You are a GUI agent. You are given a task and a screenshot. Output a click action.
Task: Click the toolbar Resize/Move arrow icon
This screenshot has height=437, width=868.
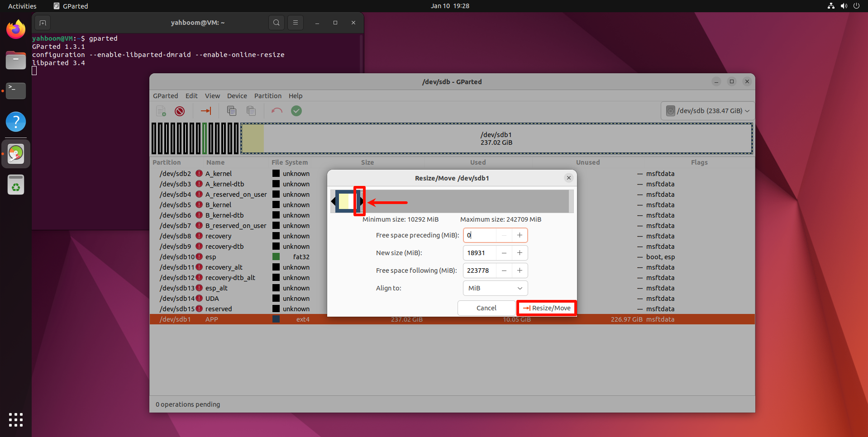(x=206, y=111)
